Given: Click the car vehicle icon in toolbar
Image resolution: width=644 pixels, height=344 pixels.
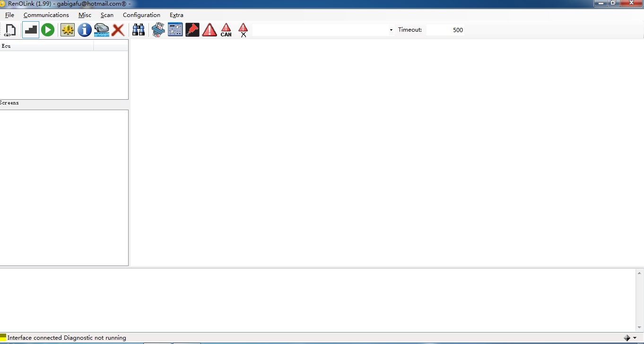Looking at the screenshot, I should [x=102, y=30].
